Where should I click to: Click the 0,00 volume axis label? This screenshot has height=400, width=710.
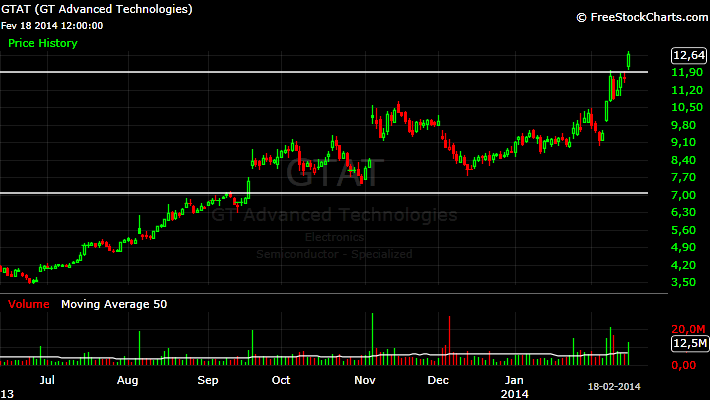[x=684, y=365]
